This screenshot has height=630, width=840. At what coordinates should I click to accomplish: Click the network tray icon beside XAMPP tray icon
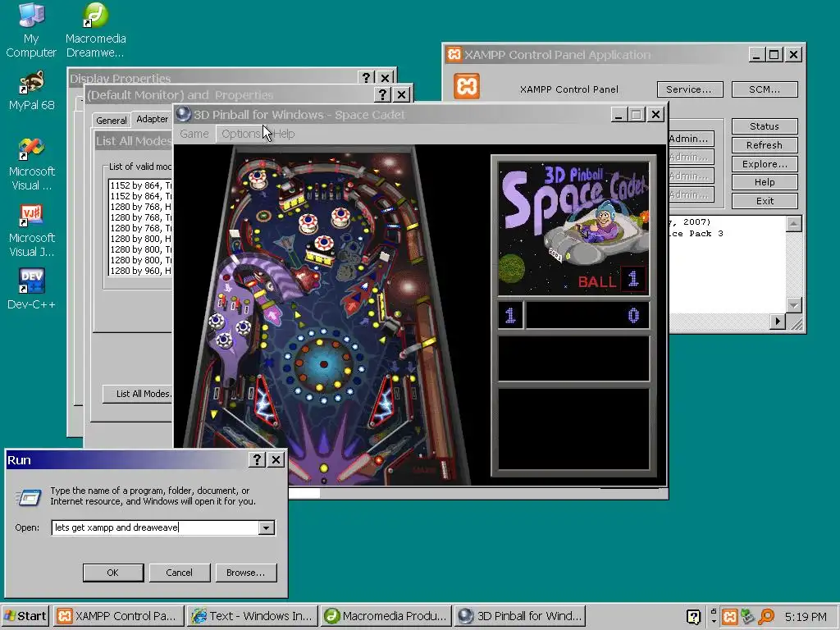(x=748, y=617)
